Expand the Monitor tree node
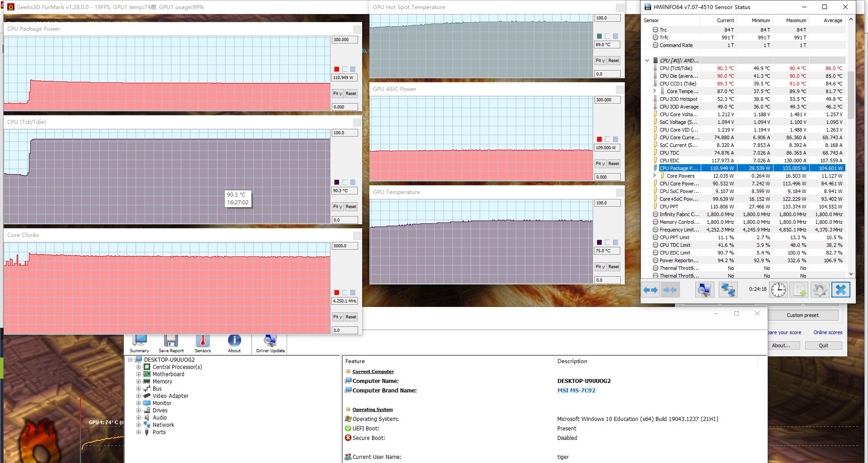Viewport: 868px width, 463px height. coord(139,403)
